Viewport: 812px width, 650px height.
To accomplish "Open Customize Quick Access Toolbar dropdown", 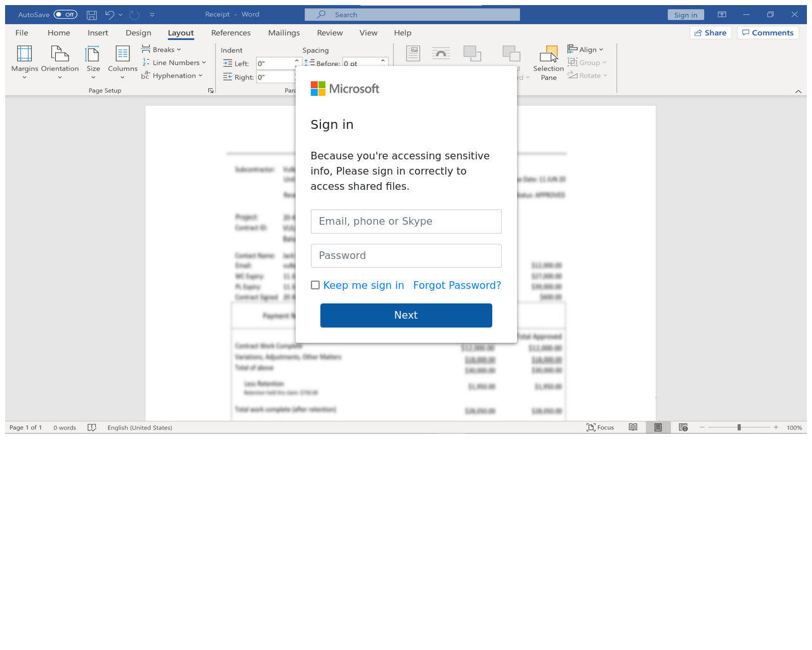I will (x=152, y=15).
